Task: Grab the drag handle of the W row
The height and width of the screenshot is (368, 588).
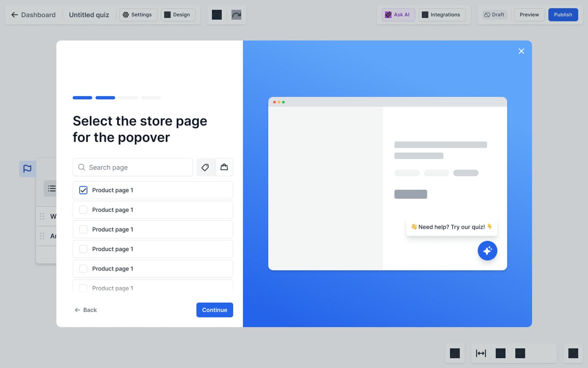Action: [x=42, y=217]
